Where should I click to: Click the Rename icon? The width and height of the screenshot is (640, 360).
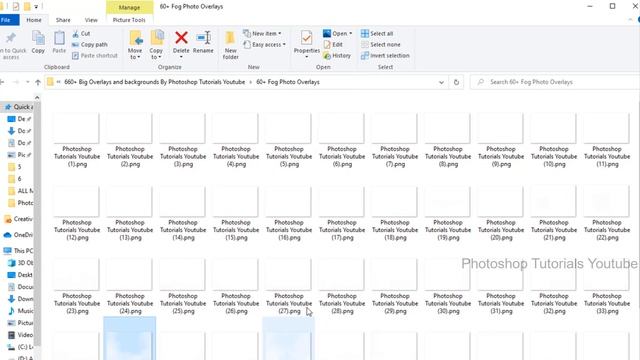tap(203, 38)
